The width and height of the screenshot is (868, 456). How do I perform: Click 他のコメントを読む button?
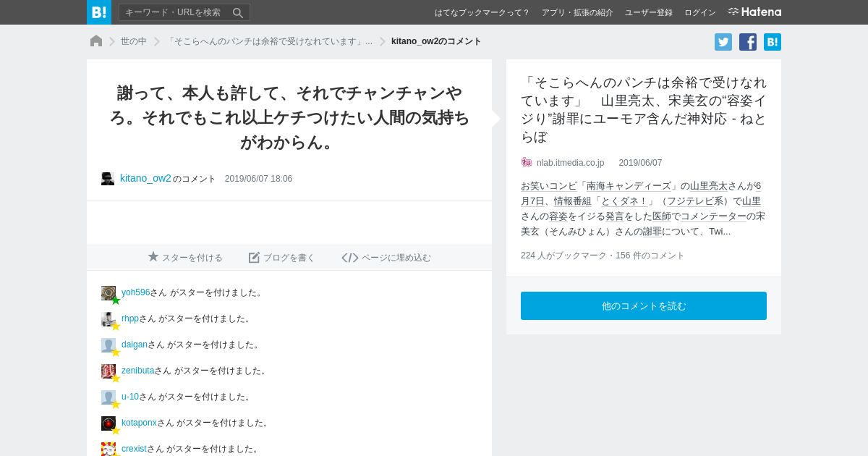tap(644, 305)
